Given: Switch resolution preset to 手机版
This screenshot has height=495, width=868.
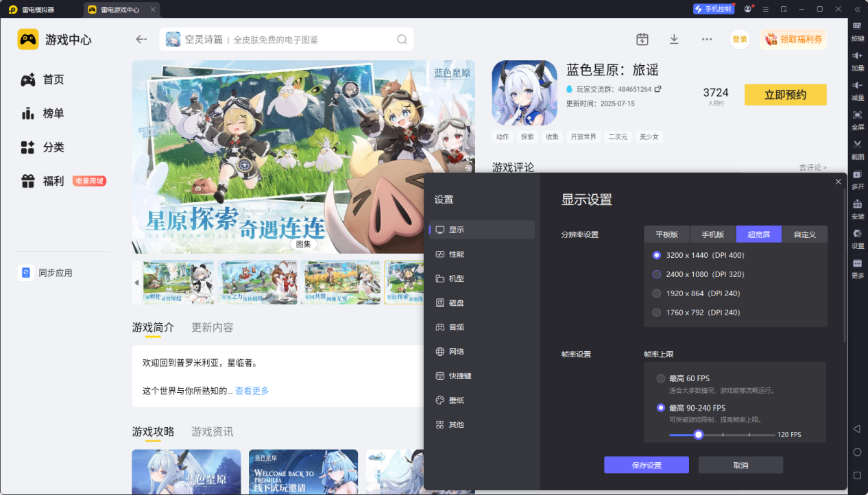Looking at the screenshot, I should pos(712,234).
